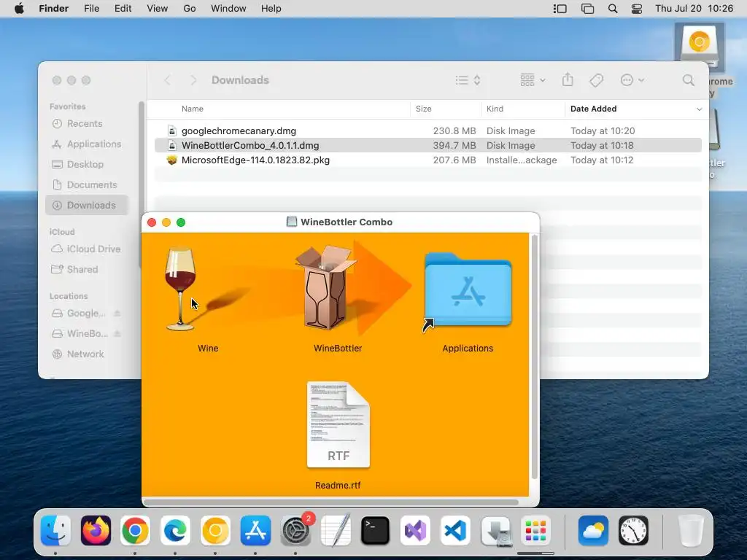Viewport: 747px width, 560px height.
Task: Launch Microsoft Edge from the Dock
Action: 175,531
